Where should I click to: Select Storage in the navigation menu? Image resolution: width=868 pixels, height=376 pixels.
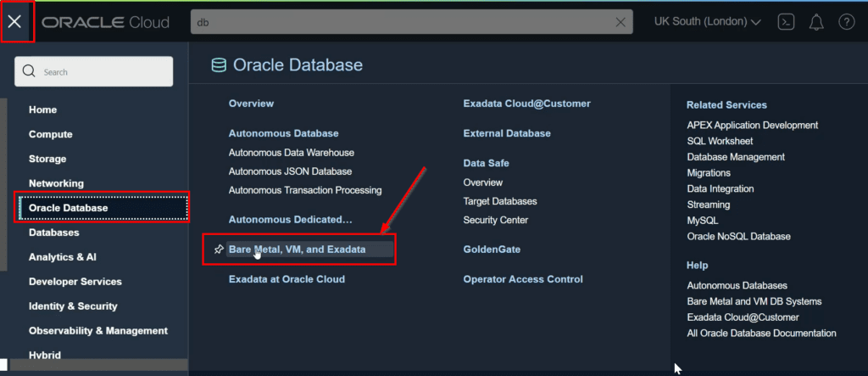tap(47, 159)
